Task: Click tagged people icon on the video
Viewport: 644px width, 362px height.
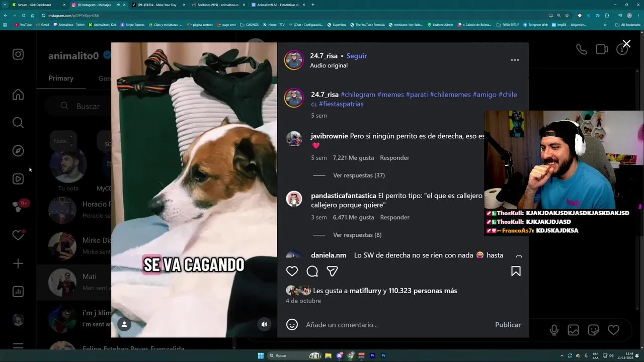Action: (124, 324)
